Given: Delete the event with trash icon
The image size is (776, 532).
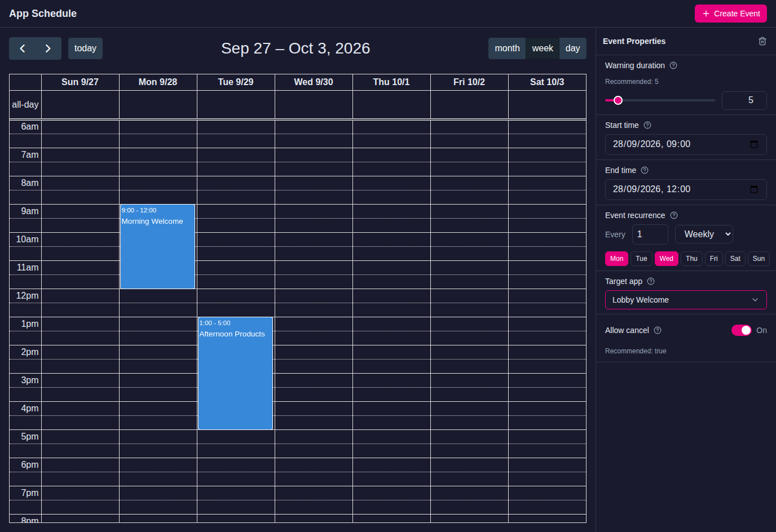Looking at the screenshot, I should pos(762,41).
